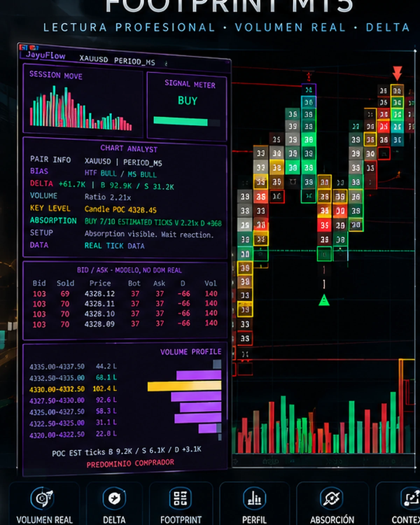This screenshot has width=420, height=525.
Task: Click the Delta circular icon
Action: pos(114,498)
